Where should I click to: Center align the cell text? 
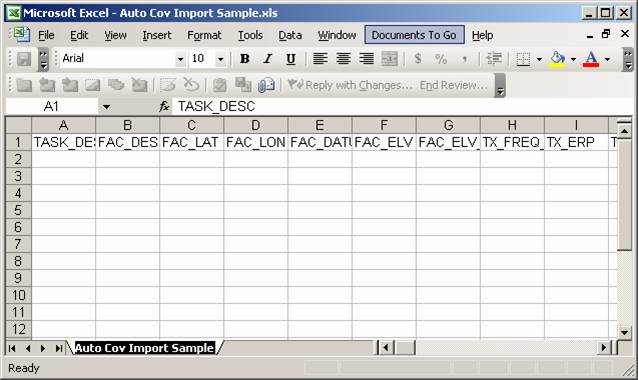pyautogui.click(x=343, y=59)
